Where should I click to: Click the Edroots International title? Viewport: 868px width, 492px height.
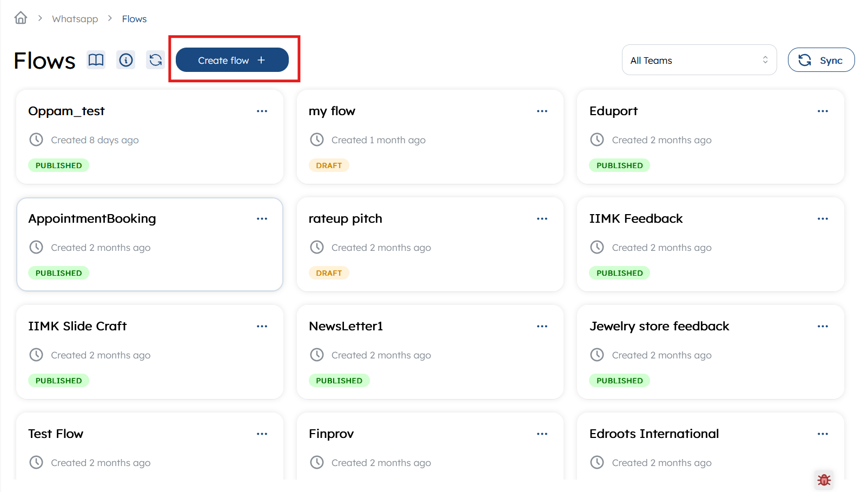(x=654, y=434)
